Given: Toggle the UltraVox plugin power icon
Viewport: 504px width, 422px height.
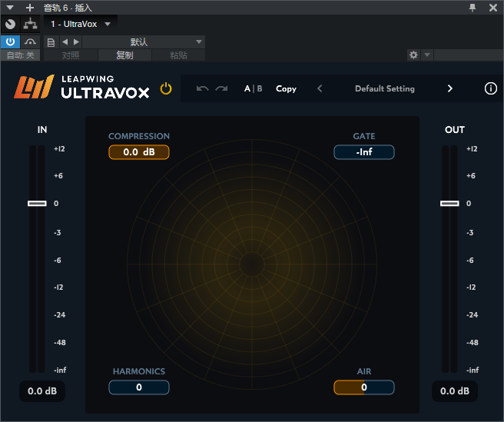Looking at the screenshot, I should [x=166, y=88].
